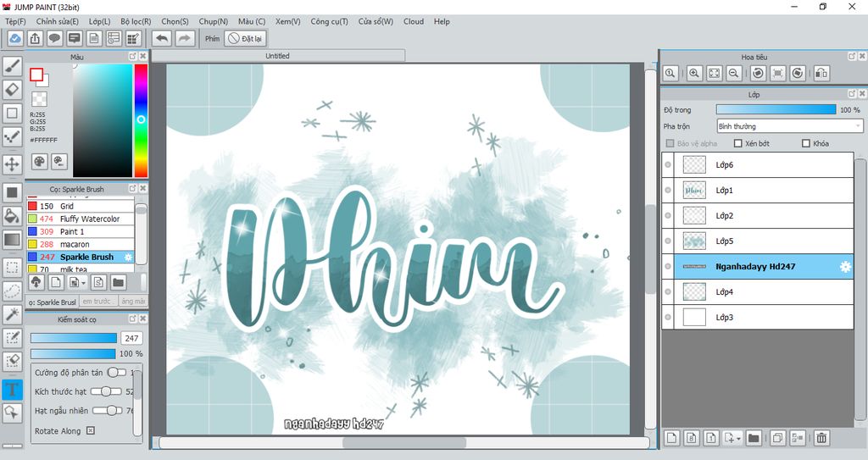The image size is (868, 460).
Task: Click the brush size 247 input field
Action: [131, 338]
